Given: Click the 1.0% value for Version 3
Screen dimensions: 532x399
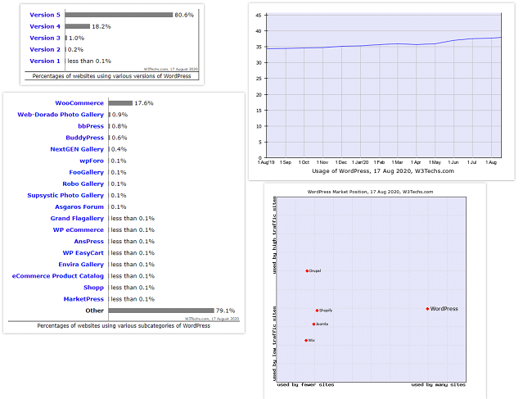Looking at the screenshot, I should coord(76,38).
